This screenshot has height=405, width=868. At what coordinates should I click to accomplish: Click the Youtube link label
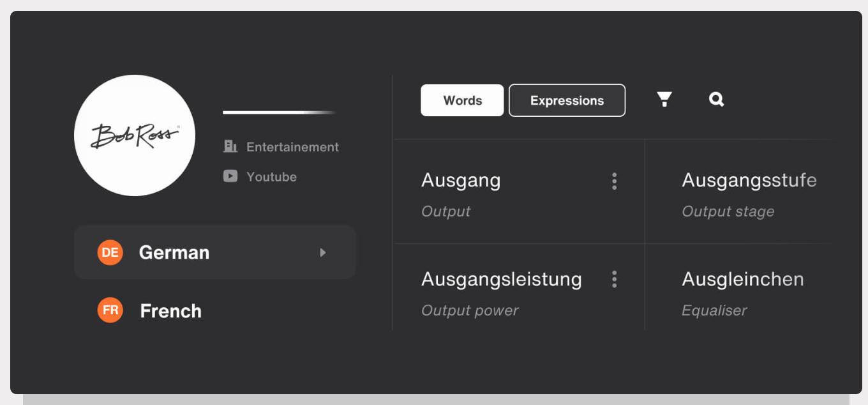point(271,177)
